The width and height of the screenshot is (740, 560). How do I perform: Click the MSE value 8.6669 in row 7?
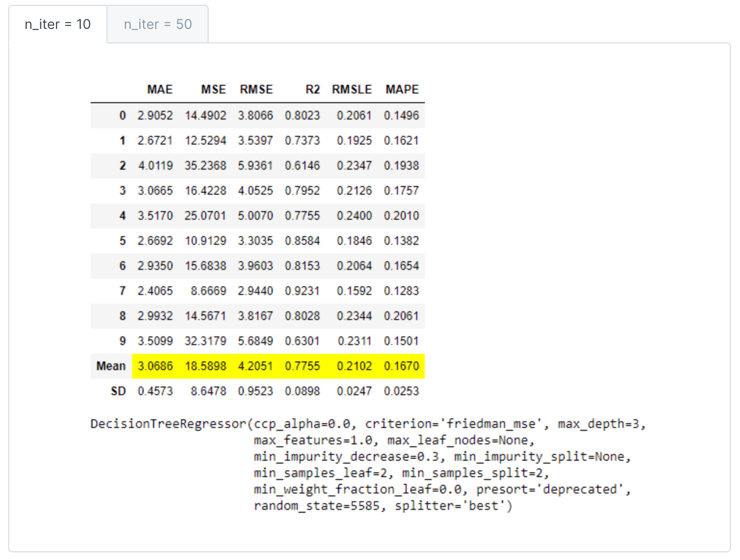[x=208, y=291]
